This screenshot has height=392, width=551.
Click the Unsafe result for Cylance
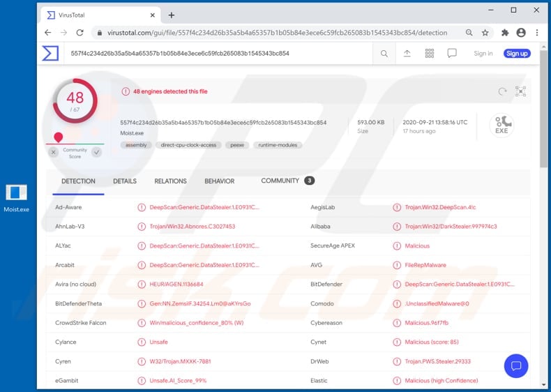[158, 342]
